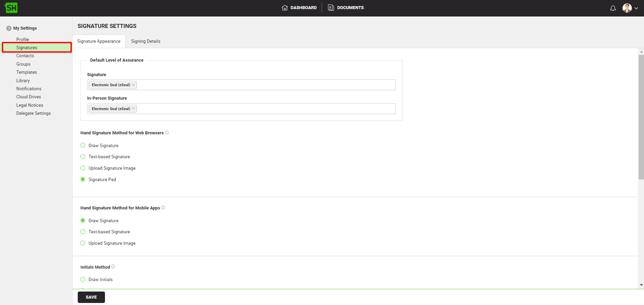Open Delegate Settings in the sidebar
Screen dimensions: 644x305
point(34,113)
